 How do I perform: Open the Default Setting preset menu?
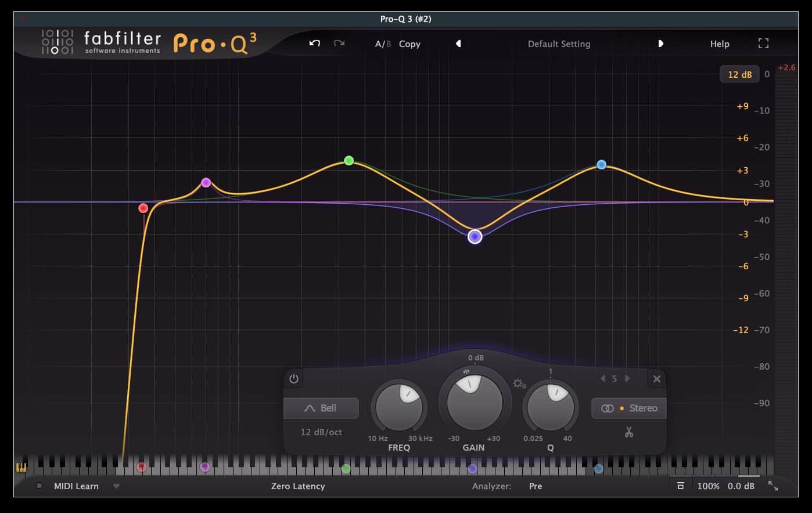(x=559, y=44)
